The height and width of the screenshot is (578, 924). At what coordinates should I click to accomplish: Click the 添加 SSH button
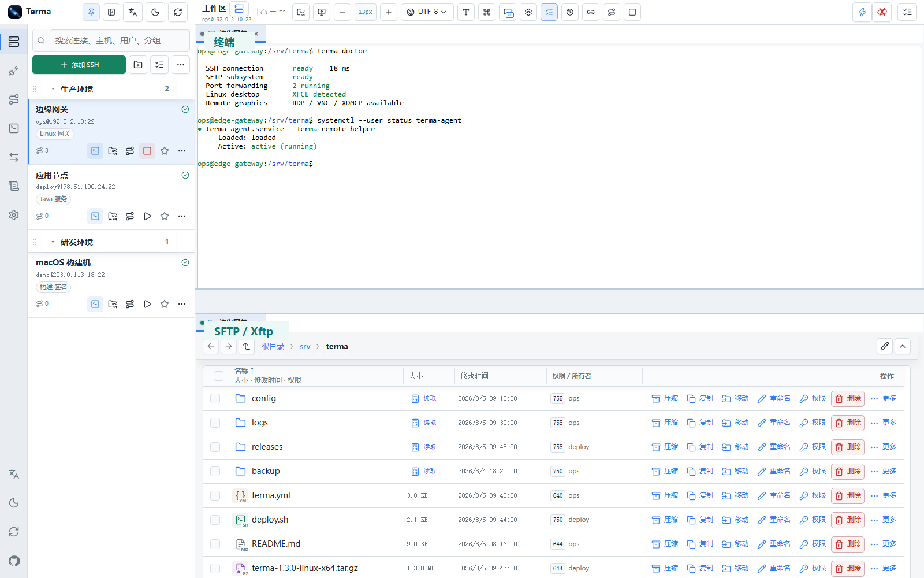(x=79, y=65)
